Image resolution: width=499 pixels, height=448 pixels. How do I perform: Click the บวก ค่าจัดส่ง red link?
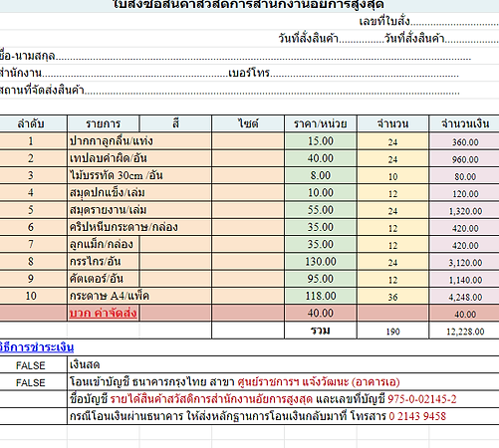103,313
